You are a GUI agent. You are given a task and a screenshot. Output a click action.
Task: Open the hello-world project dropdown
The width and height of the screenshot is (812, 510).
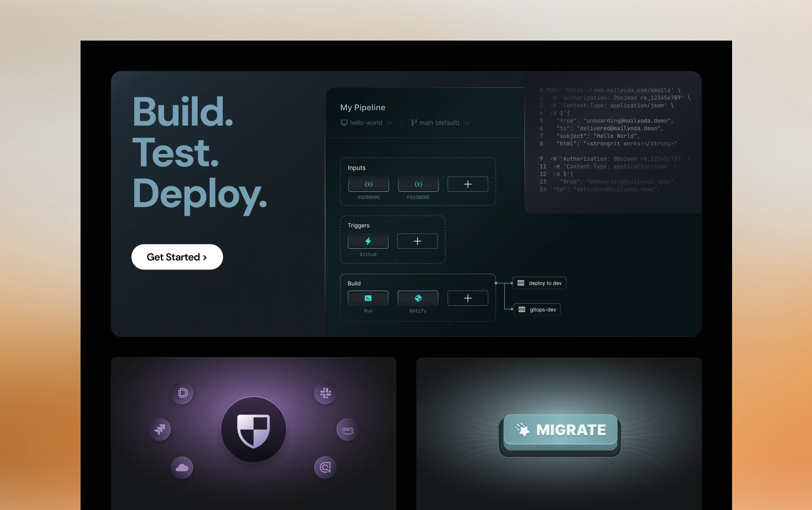click(366, 123)
